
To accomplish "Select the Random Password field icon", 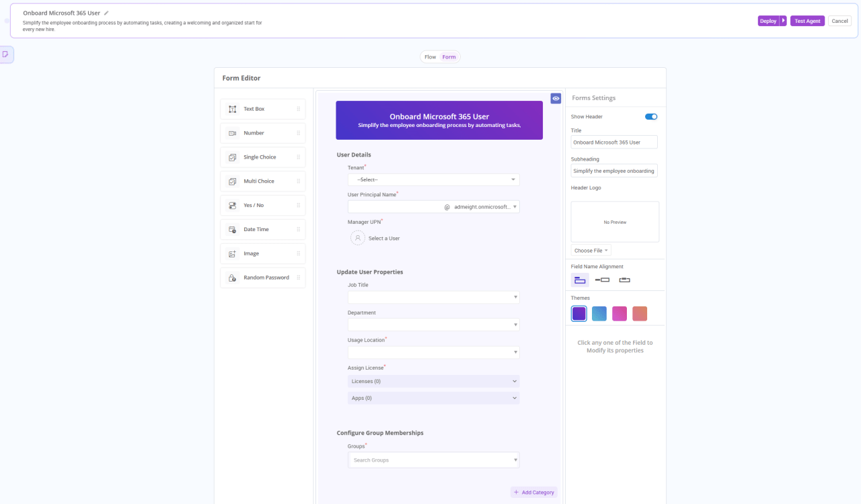I will pos(233,278).
